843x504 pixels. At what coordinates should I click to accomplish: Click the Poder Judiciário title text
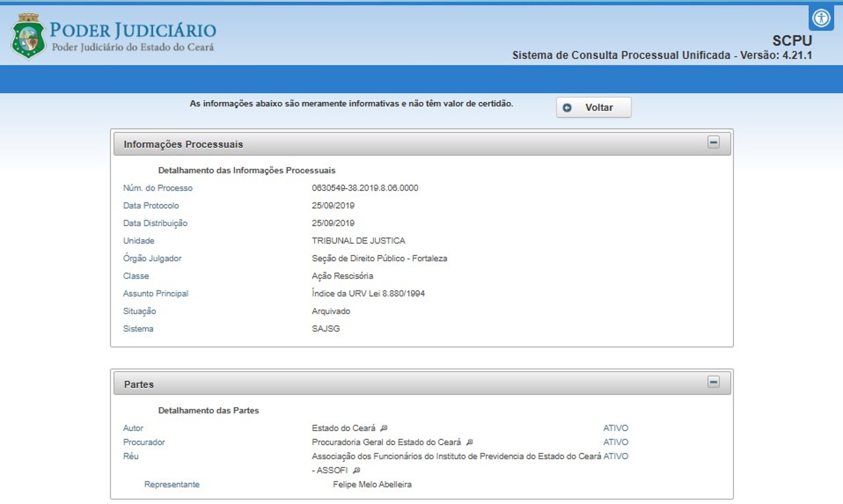[x=133, y=30]
